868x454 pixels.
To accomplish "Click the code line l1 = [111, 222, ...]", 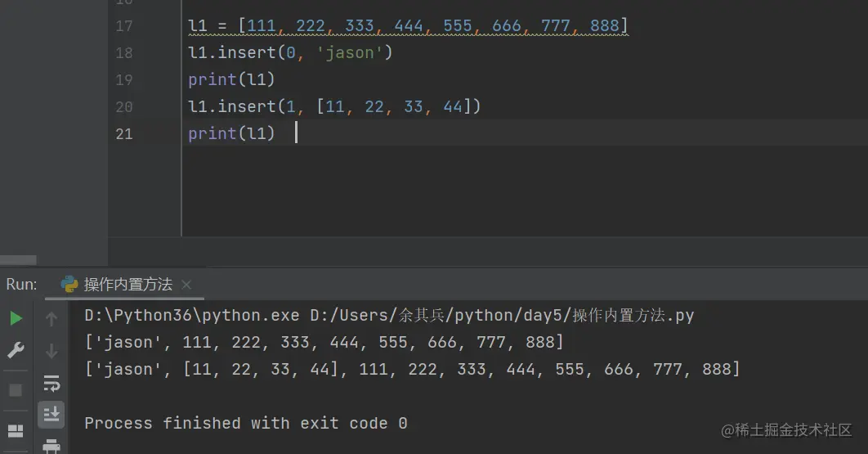I will [408, 26].
